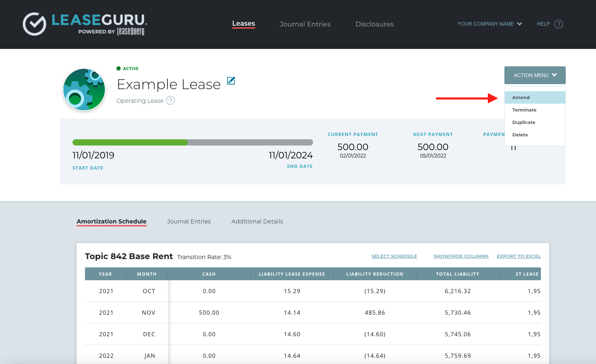Click the Export to Excel link

click(x=518, y=256)
